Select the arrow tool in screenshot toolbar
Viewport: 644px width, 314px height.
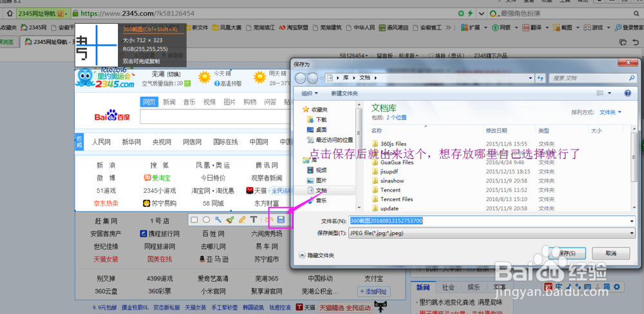pyautogui.click(x=218, y=220)
